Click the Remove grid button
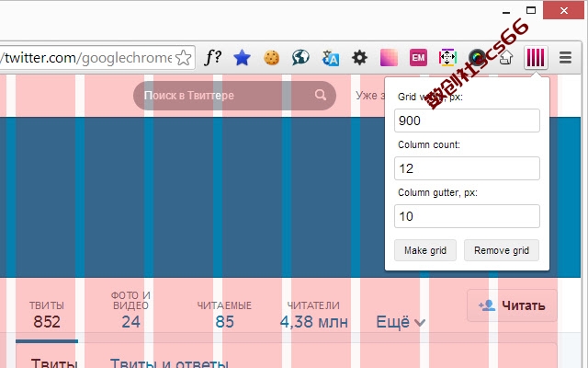Image resolution: width=588 pixels, height=368 pixels. [x=502, y=250]
